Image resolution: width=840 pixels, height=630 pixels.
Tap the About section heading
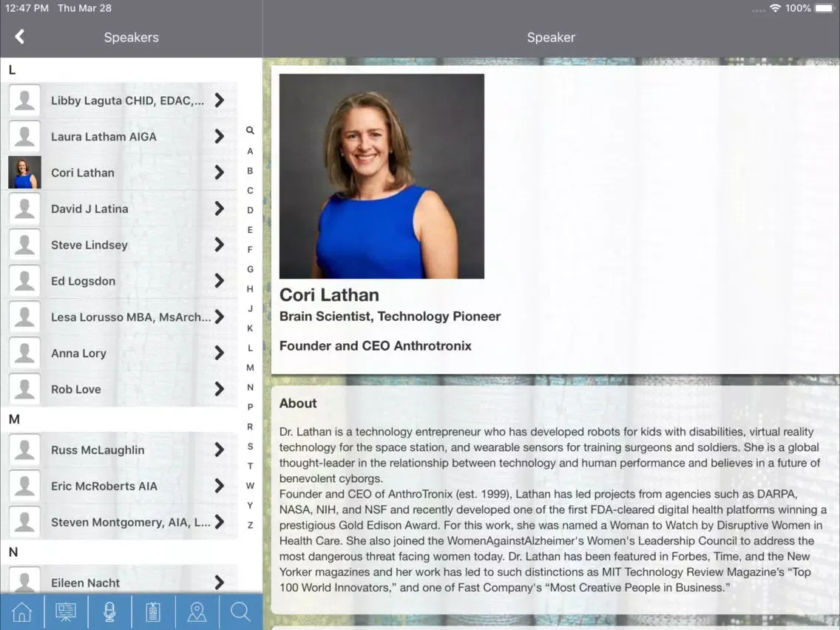click(298, 404)
